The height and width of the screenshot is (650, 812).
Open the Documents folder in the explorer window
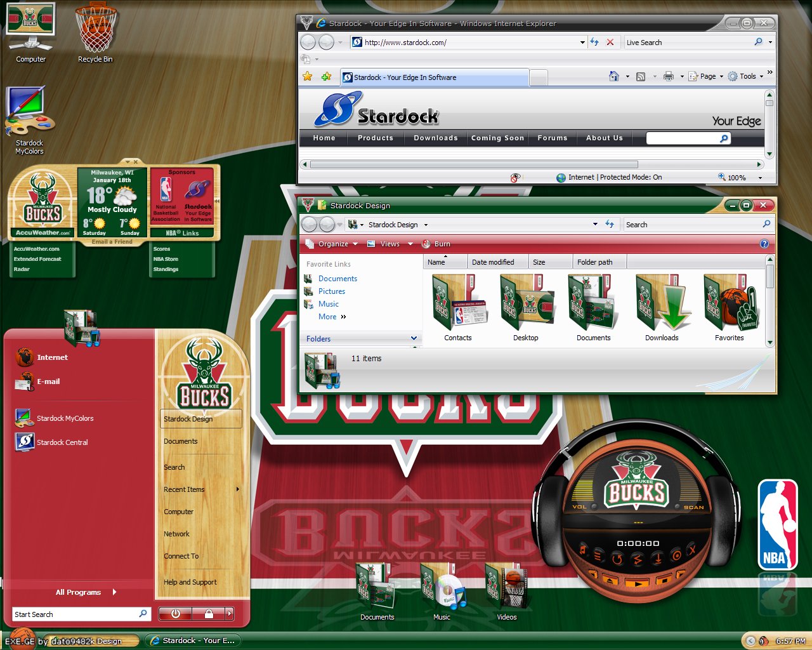(x=594, y=308)
